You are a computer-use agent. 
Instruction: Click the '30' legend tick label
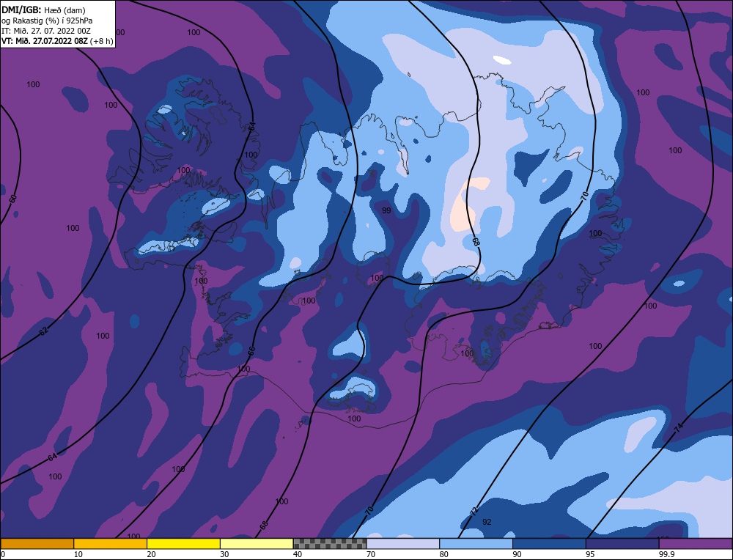coord(224,554)
